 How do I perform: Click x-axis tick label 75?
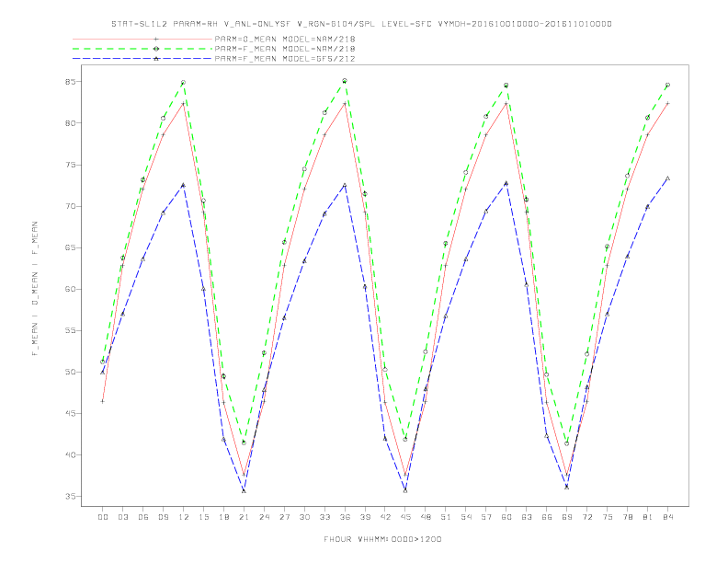(608, 517)
